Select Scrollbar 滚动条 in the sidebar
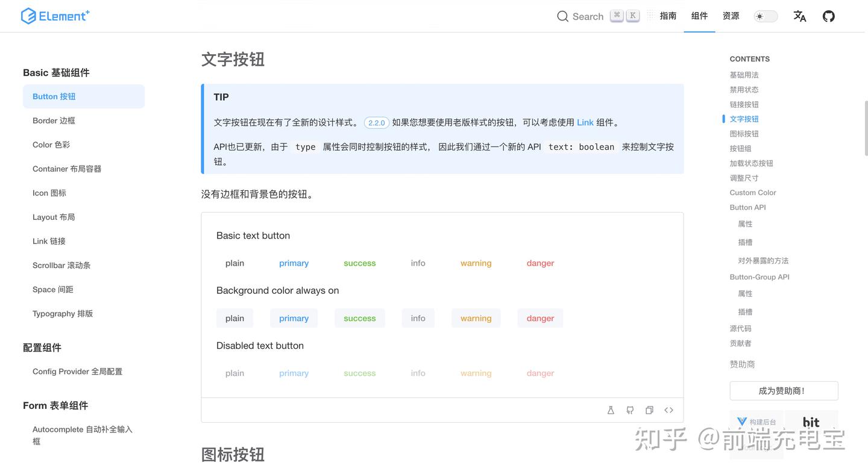868x474 pixels. coord(63,265)
